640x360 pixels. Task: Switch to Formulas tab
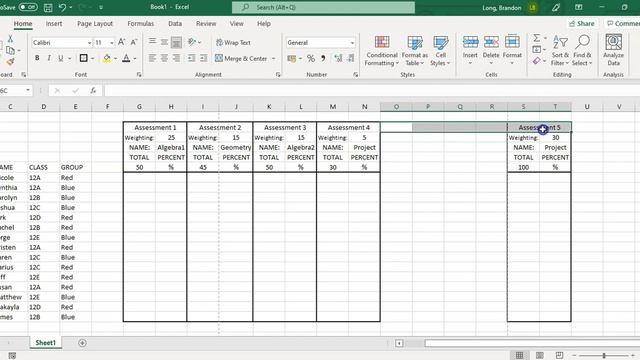[x=140, y=24]
